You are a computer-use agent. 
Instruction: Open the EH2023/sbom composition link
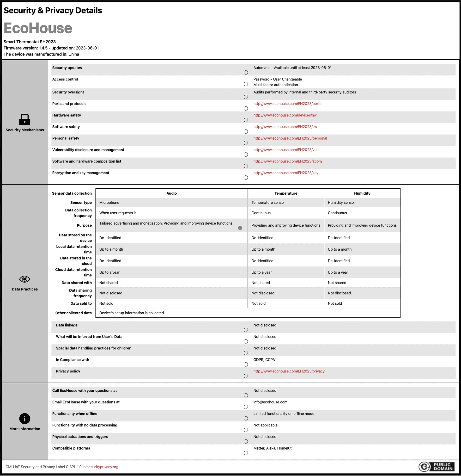[x=287, y=161]
